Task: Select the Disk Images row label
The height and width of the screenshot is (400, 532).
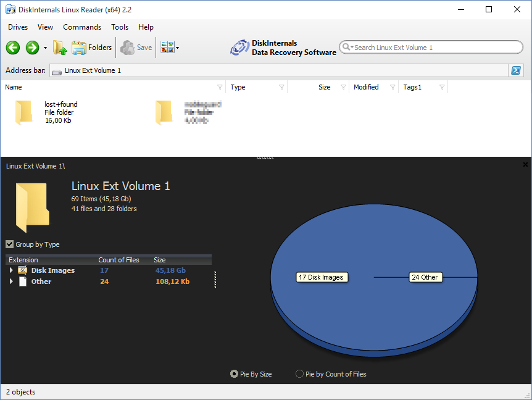Action: (x=53, y=270)
